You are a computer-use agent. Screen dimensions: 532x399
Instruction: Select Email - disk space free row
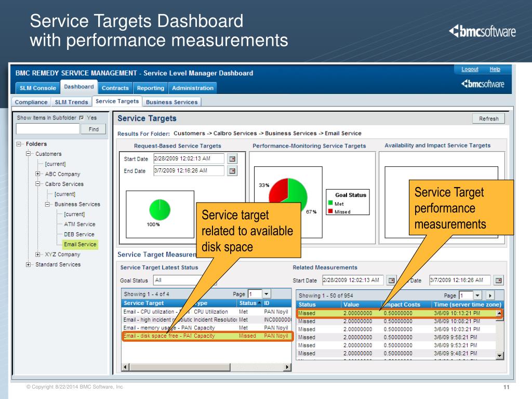point(206,336)
